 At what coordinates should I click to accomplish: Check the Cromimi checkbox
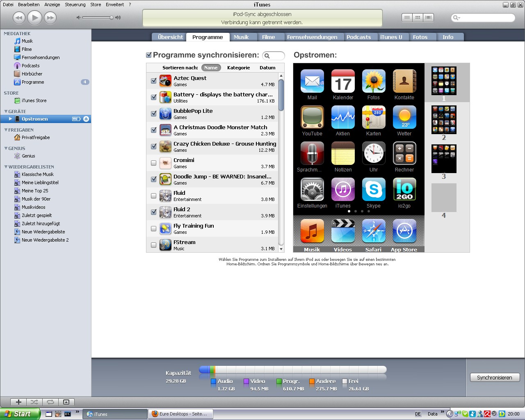(x=154, y=163)
